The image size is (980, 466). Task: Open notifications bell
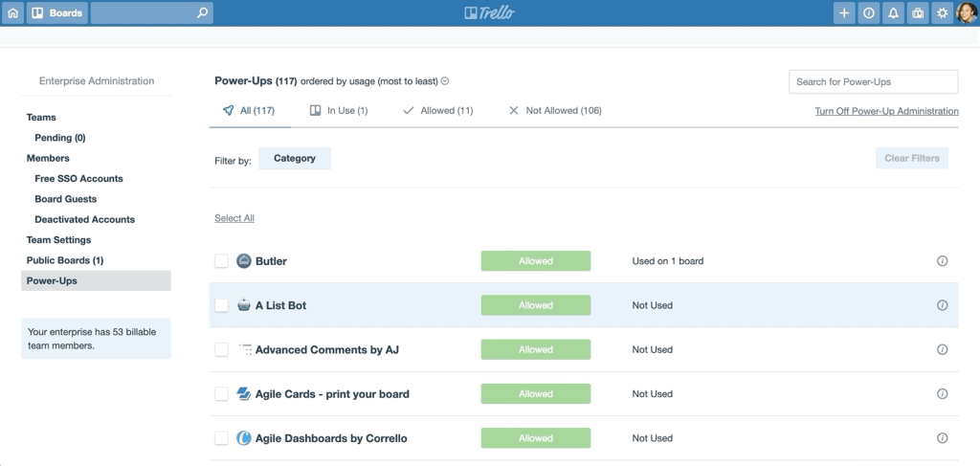point(893,13)
